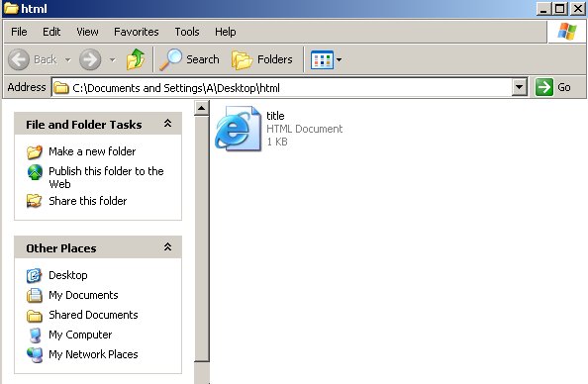Viewport: 588px width, 384px height.
Task: Click the My Network Places icon
Action: tap(35, 355)
